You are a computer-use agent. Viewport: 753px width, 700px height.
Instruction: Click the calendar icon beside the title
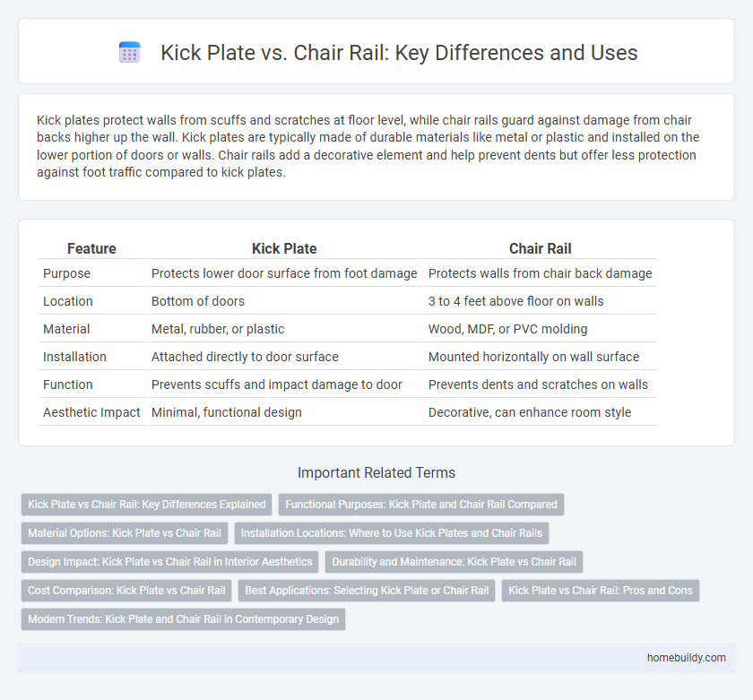[130, 53]
